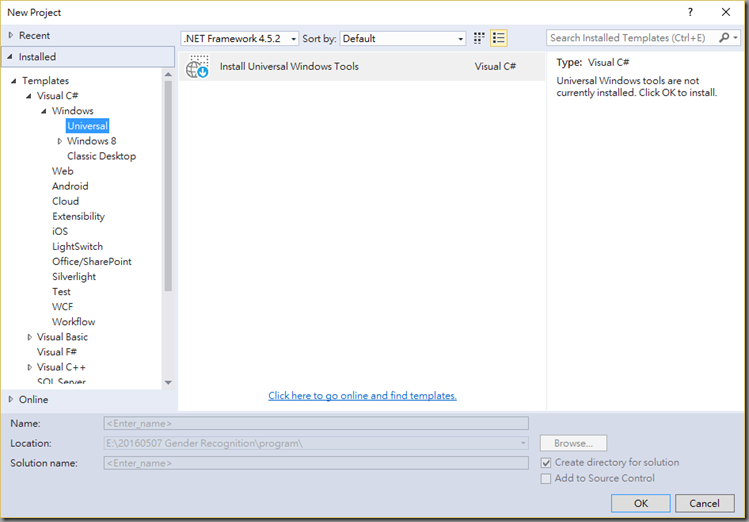
Task: Click the Cancel button
Action: pos(705,503)
